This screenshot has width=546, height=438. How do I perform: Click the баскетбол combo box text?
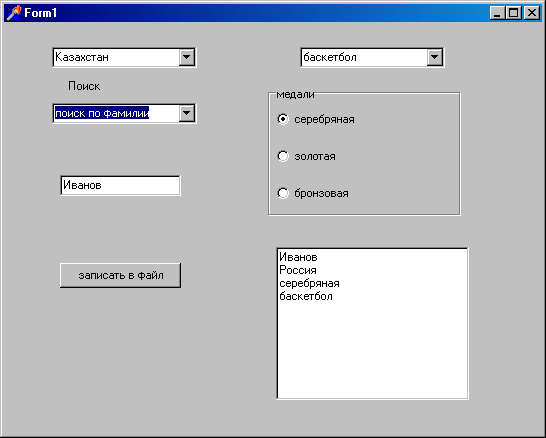click(330, 57)
